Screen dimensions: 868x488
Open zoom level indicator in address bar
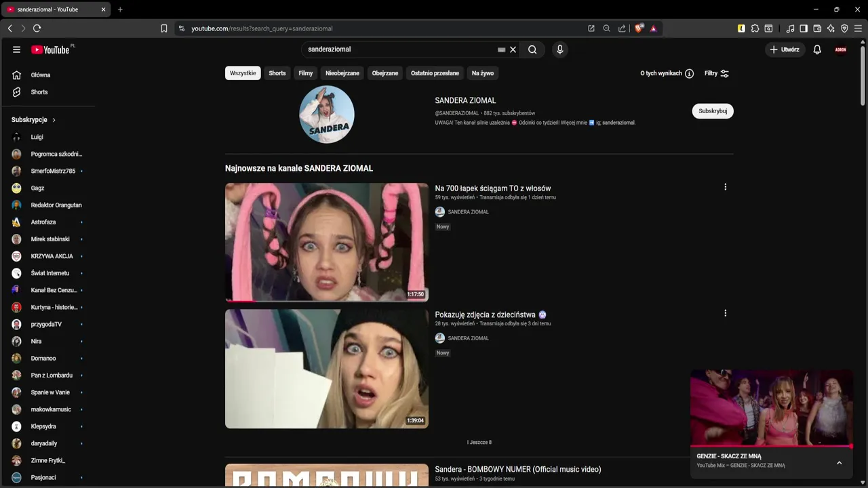pos(606,28)
